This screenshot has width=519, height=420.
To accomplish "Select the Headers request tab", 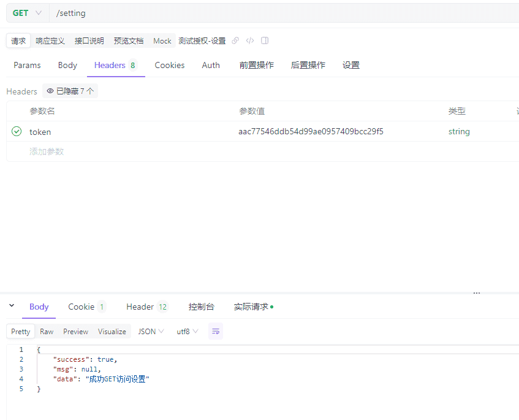I will tap(116, 65).
